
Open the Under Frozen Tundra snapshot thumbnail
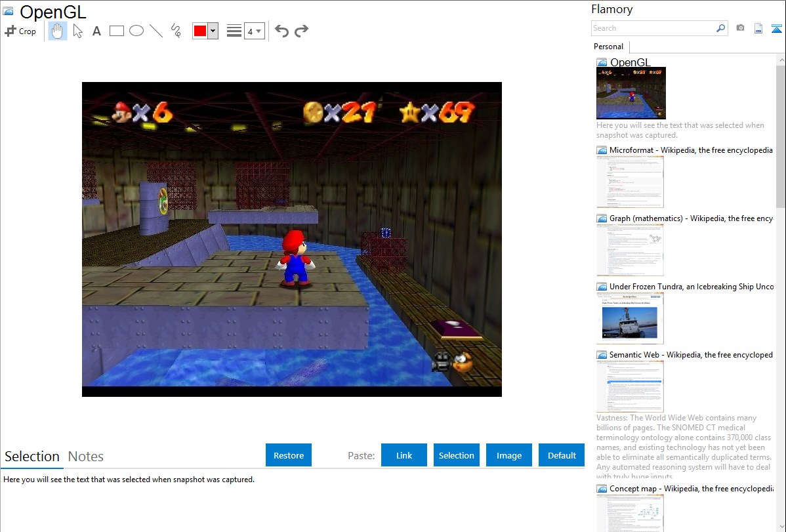(x=630, y=318)
